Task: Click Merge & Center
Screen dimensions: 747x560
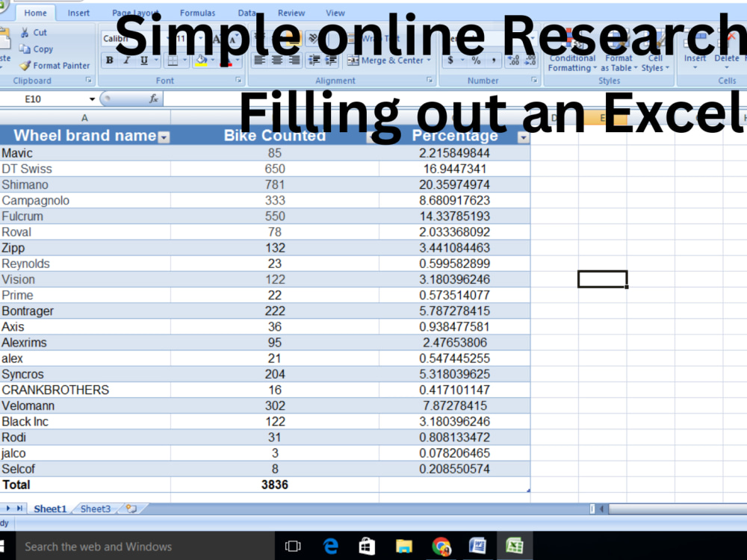Action: pyautogui.click(x=385, y=60)
